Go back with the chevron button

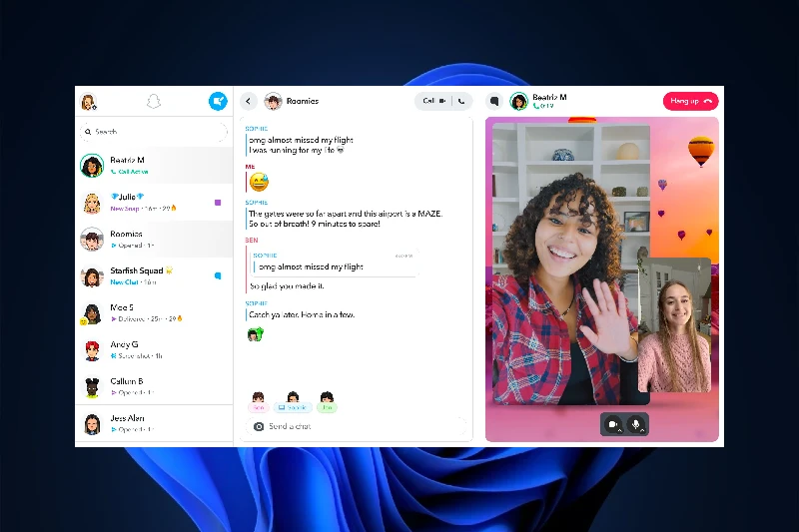(x=248, y=101)
